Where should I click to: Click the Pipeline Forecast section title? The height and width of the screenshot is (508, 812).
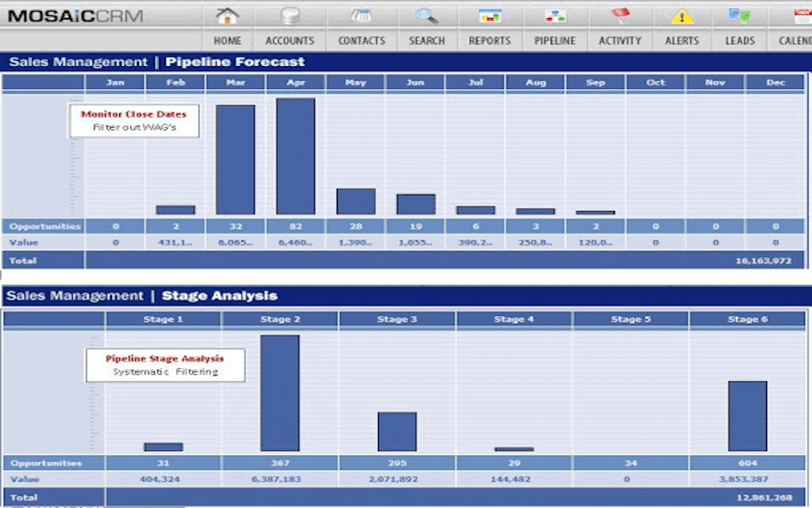235,62
